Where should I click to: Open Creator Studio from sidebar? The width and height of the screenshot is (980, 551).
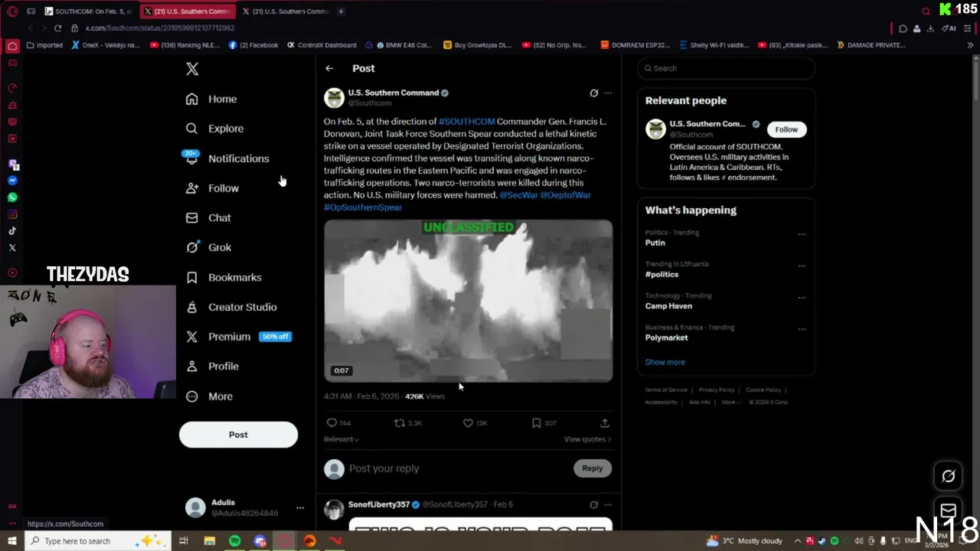[x=231, y=307]
